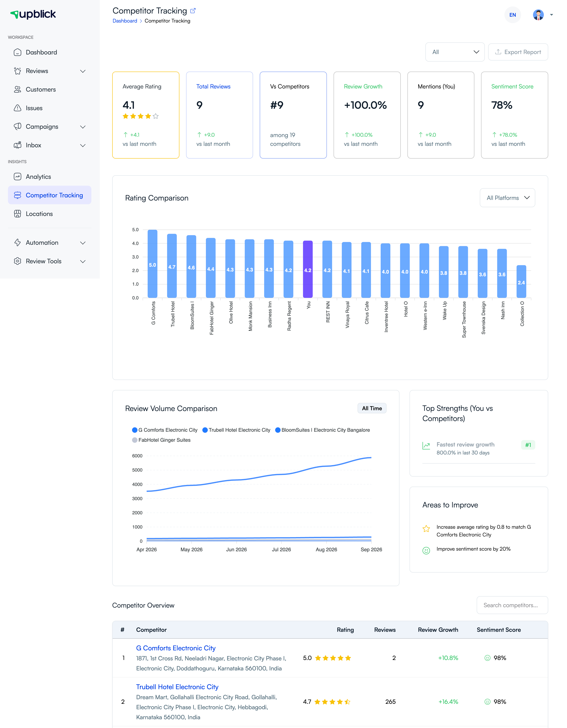Expand the Inbox submenu chevron
Image resolution: width=567 pixels, height=728 pixels.
[x=83, y=145]
